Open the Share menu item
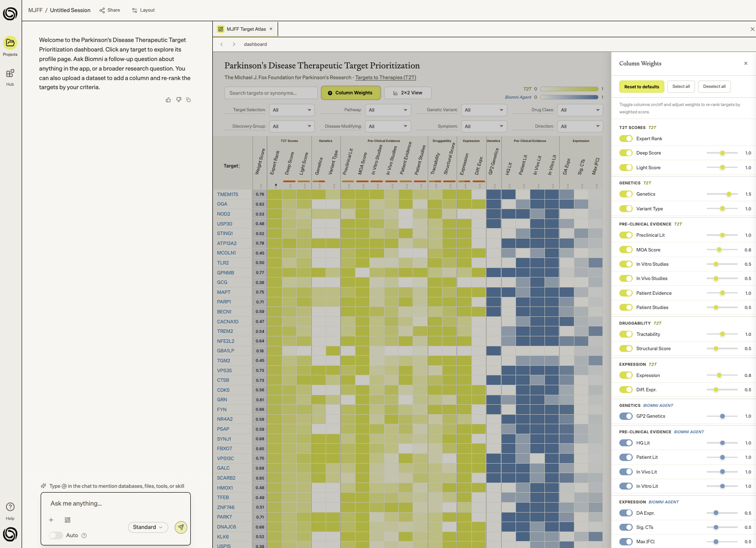The width and height of the screenshot is (756, 548). point(110,10)
